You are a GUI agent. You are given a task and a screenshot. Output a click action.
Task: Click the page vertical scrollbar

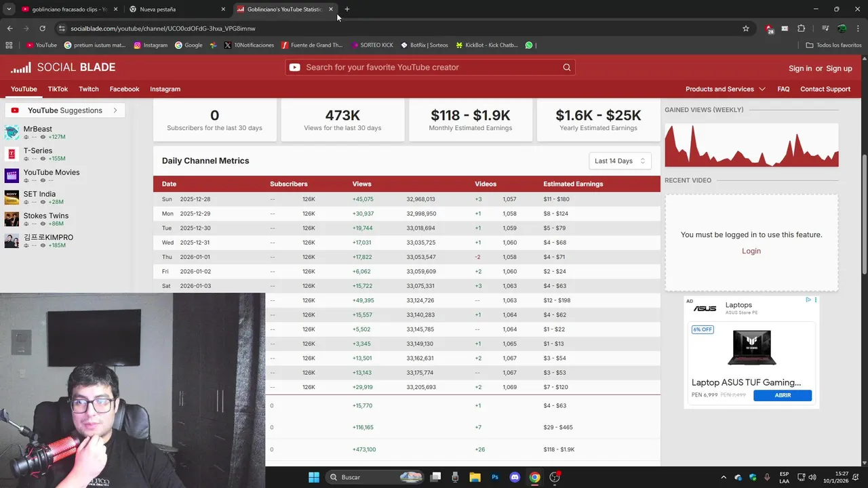click(x=864, y=216)
